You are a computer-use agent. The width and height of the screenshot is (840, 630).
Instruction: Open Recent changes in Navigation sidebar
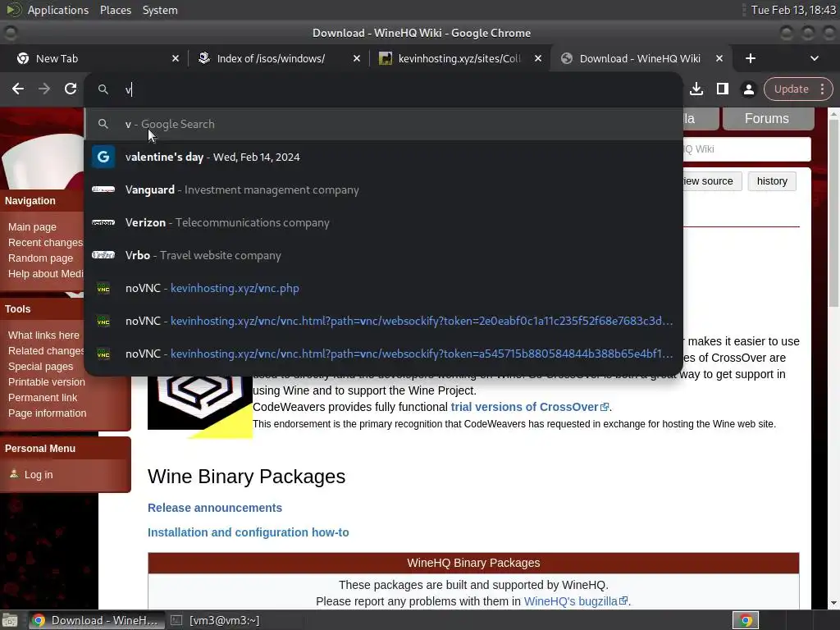click(x=46, y=243)
